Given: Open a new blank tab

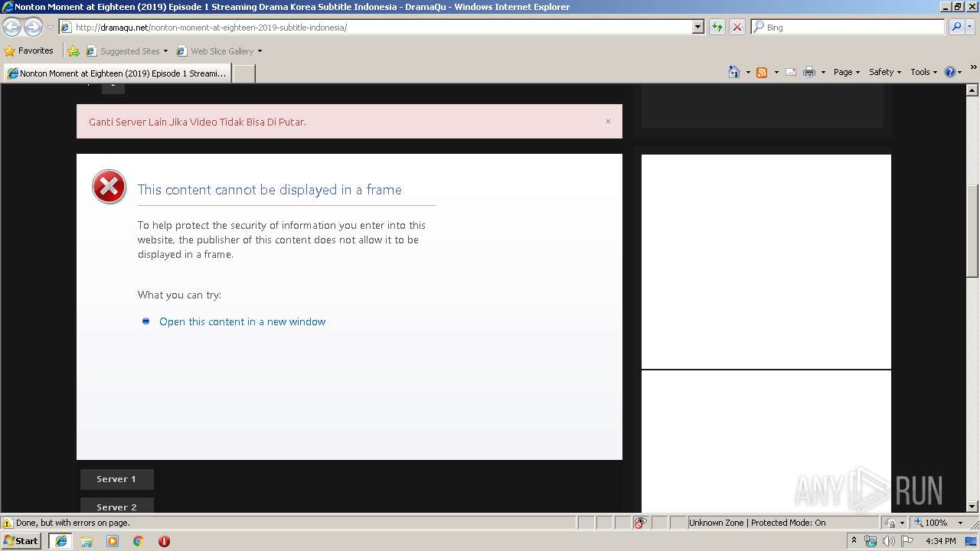Looking at the screenshot, I should coord(243,73).
